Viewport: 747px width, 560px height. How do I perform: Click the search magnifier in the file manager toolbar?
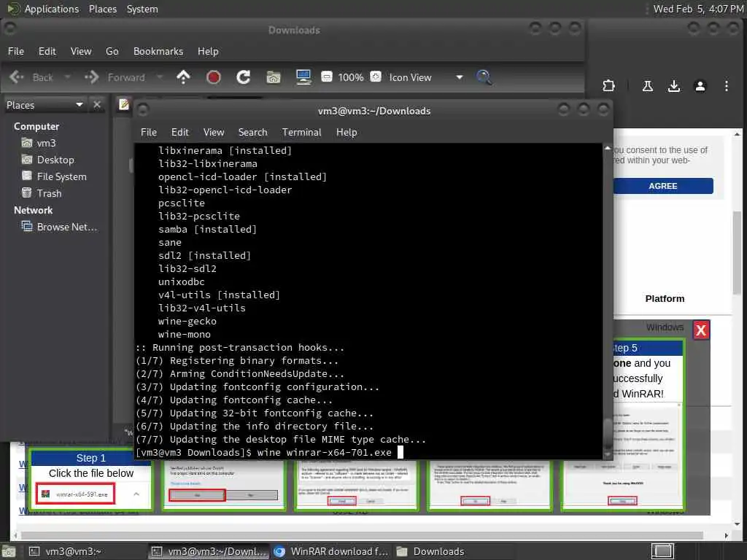click(484, 77)
